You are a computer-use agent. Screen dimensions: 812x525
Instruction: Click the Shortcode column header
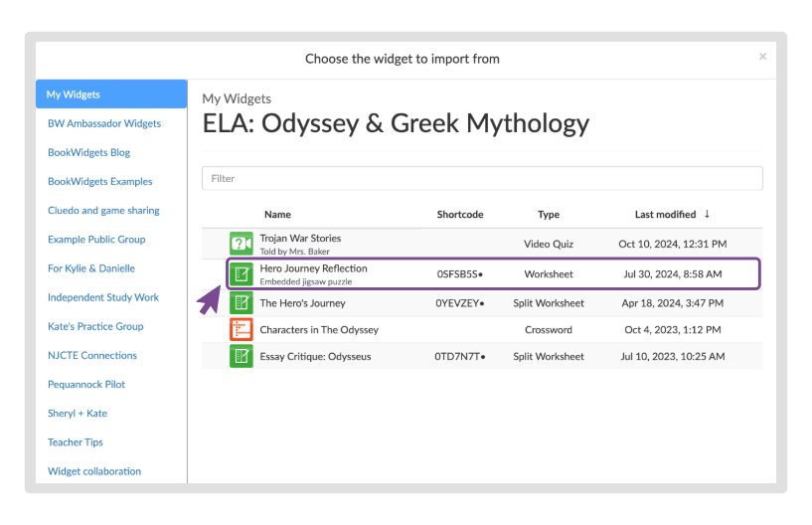pyautogui.click(x=459, y=215)
